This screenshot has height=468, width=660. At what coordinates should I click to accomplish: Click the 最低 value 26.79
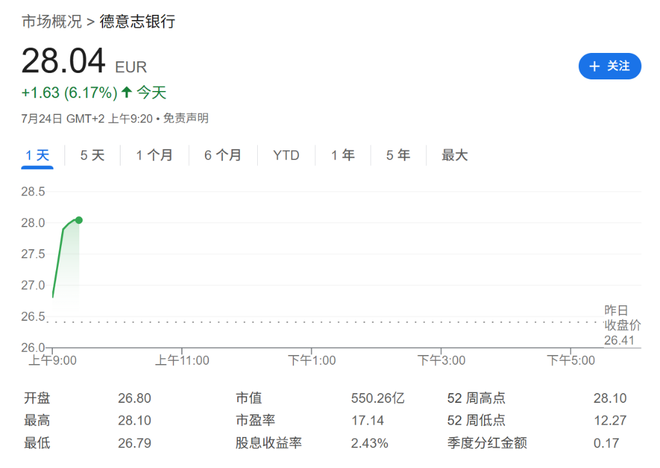pos(134,443)
